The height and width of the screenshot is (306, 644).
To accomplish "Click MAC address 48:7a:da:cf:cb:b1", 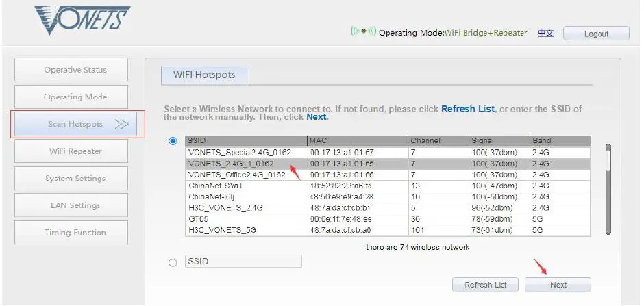I will [340, 208].
